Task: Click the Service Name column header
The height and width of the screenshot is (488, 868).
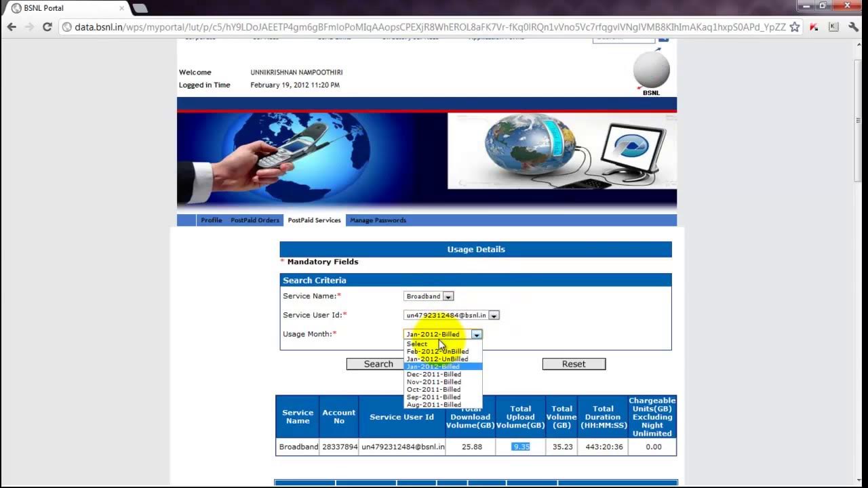Action: 298,417
